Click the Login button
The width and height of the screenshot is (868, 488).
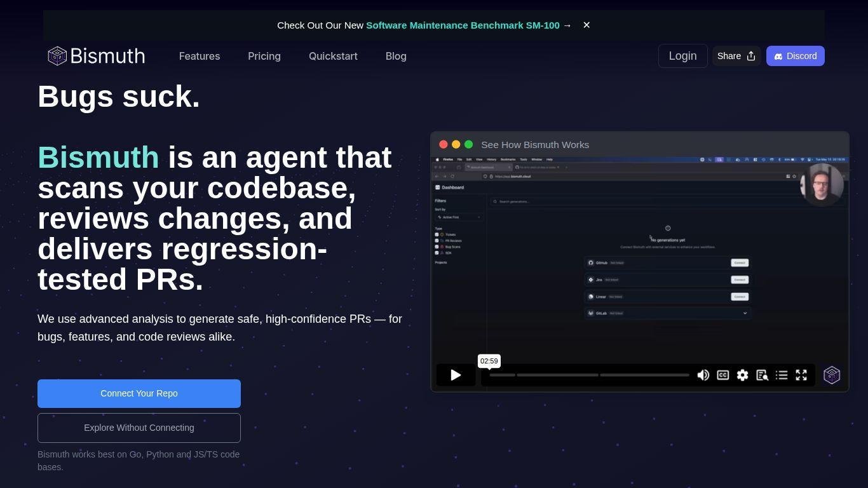click(682, 56)
